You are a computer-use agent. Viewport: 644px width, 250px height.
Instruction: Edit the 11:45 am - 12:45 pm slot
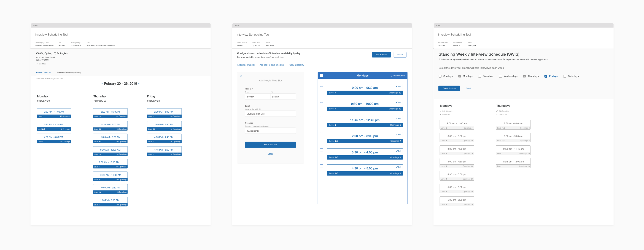pos(398,119)
